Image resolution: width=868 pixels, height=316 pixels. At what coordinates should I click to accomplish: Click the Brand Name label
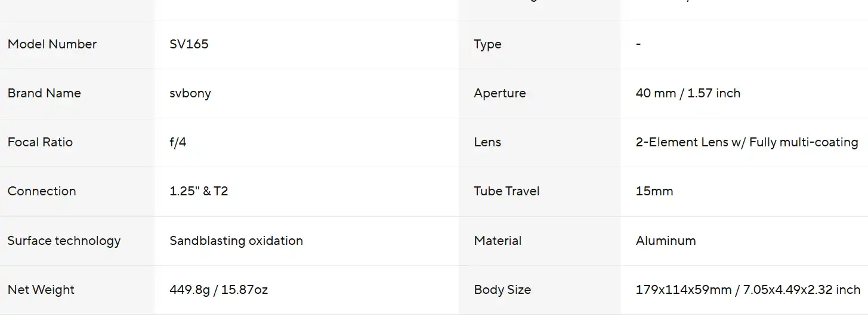point(44,93)
